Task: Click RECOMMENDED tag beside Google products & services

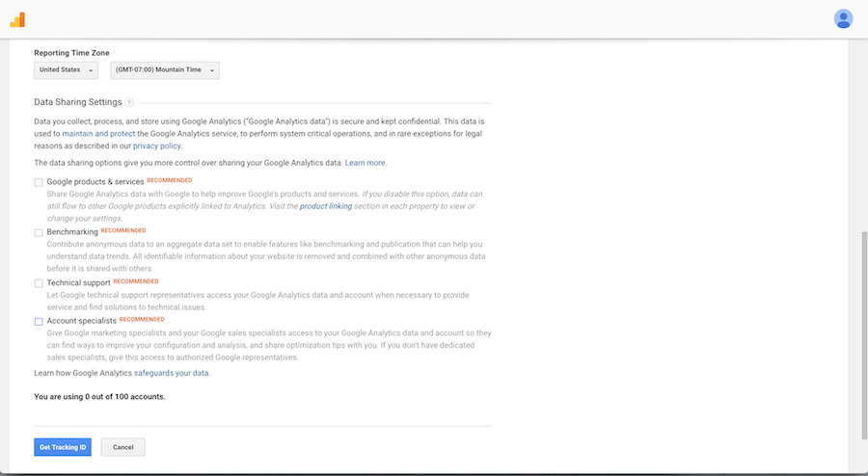Action: (x=170, y=180)
